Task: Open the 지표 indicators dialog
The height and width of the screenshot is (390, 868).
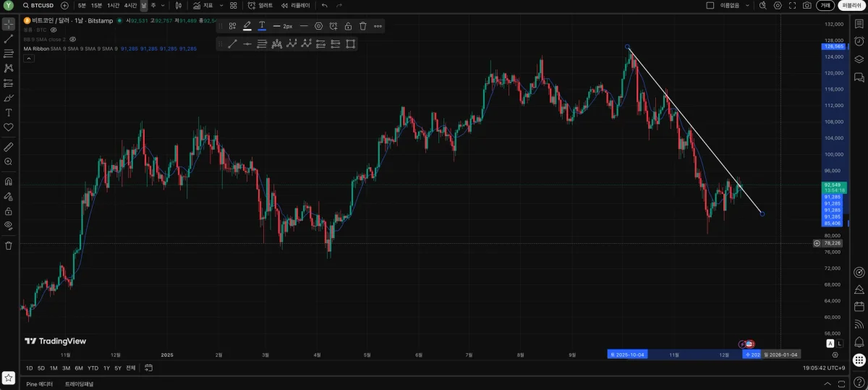Action: point(203,5)
